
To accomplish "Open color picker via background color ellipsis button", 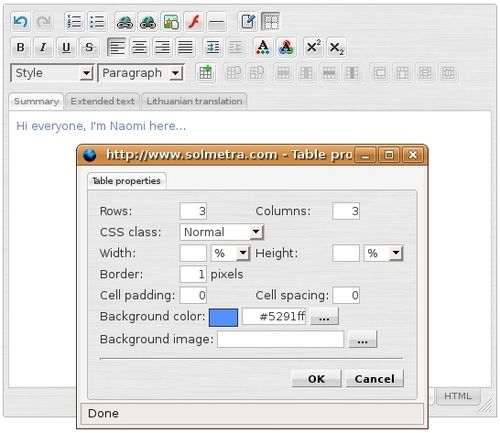I will coord(325,316).
